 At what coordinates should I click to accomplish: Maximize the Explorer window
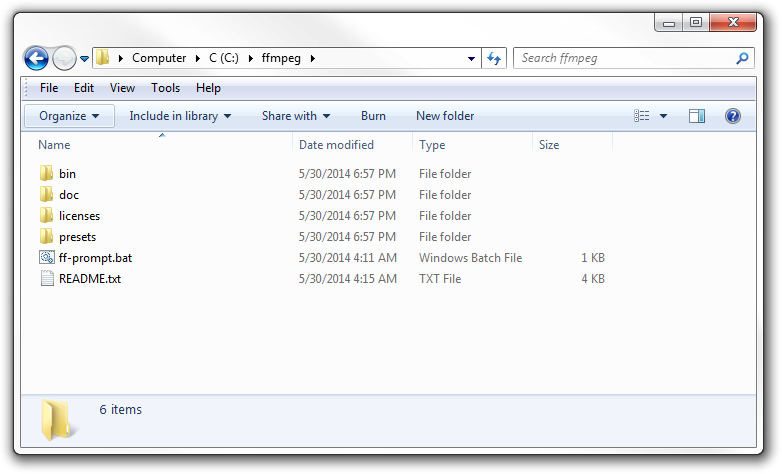coord(696,22)
